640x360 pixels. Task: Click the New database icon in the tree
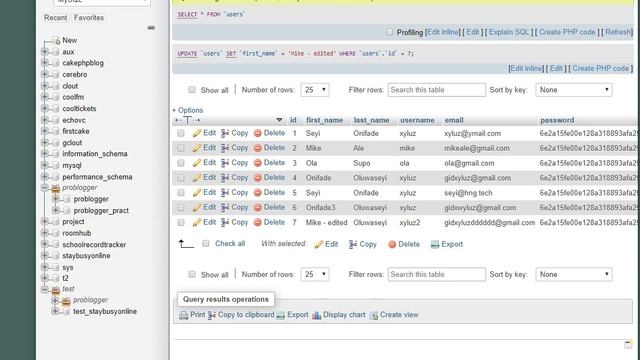tap(56, 40)
